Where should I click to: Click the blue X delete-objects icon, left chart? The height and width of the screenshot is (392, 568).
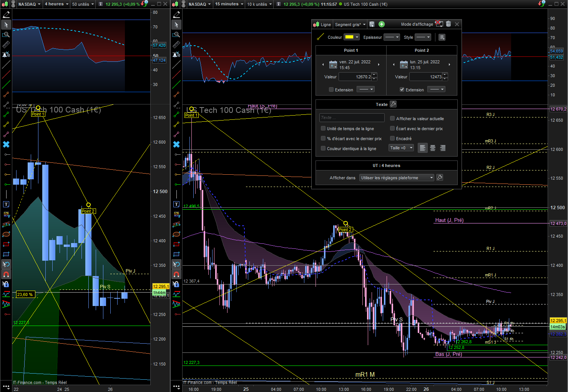[6, 144]
